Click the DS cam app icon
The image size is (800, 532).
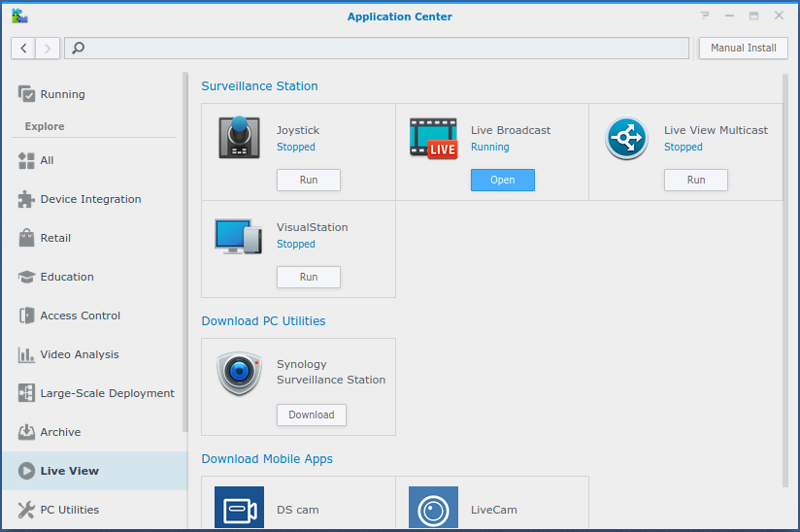239,507
